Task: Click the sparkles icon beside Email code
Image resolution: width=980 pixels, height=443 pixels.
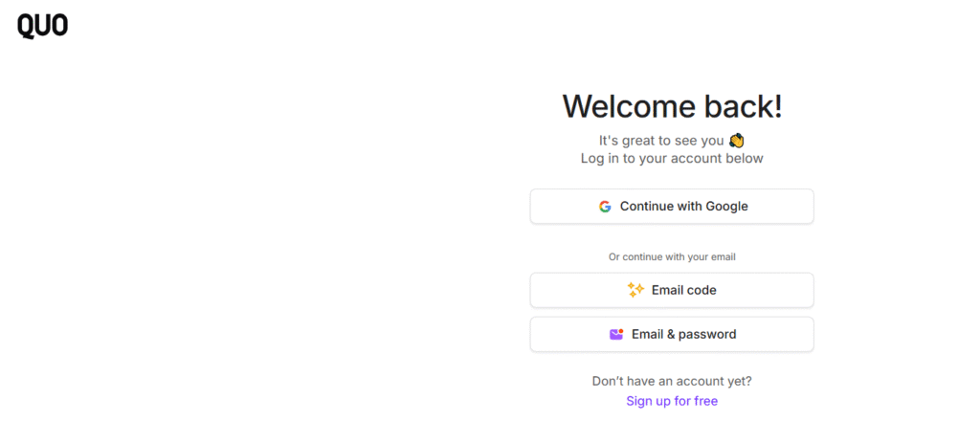Action: click(635, 290)
